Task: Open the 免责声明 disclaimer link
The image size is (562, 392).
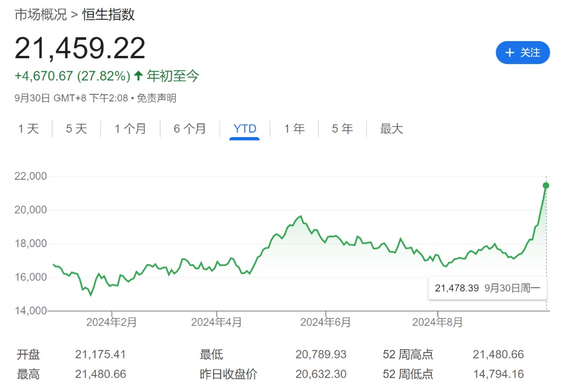Action: pos(156,98)
